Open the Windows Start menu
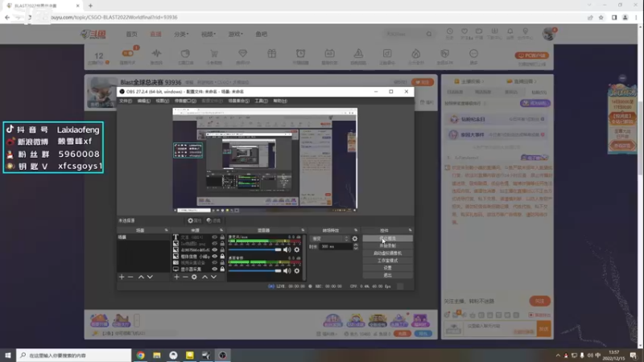644x362 pixels. tap(8, 356)
